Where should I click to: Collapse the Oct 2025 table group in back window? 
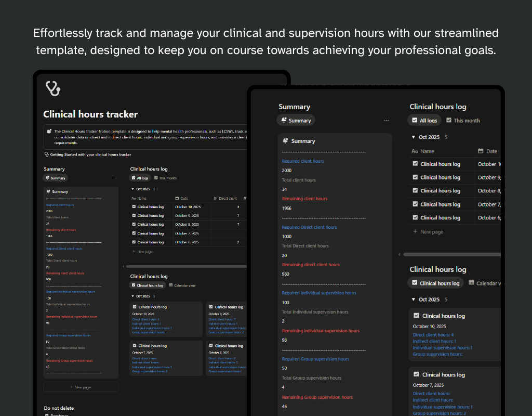(x=132, y=189)
